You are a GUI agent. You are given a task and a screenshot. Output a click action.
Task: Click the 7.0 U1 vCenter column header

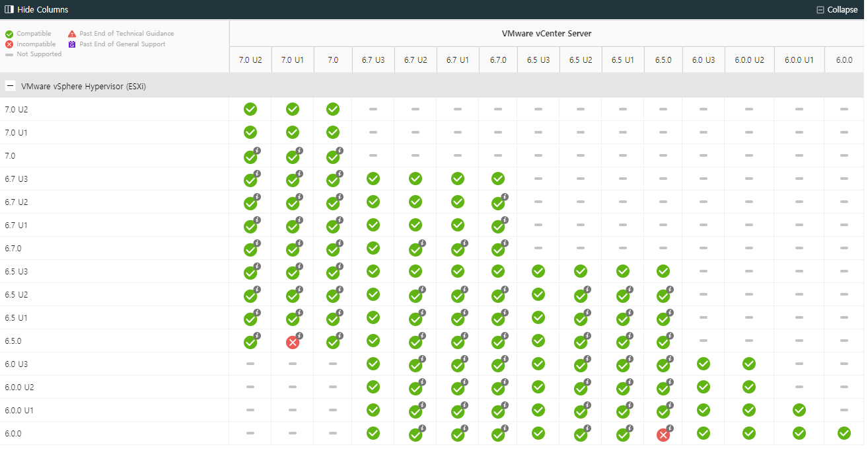point(293,60)
